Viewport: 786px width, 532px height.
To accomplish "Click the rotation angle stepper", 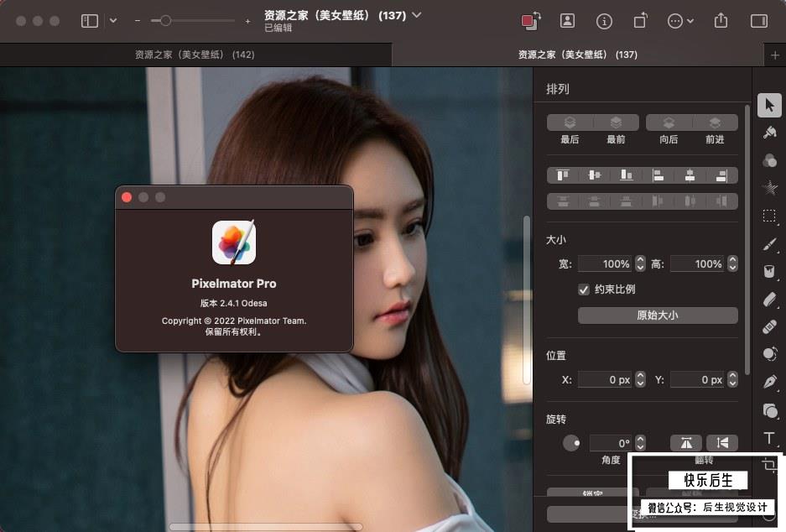I will coord(640,443).
